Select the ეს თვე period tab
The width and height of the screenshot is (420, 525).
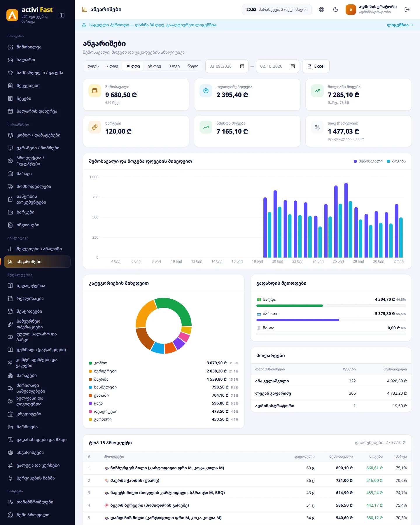(154, 66)
